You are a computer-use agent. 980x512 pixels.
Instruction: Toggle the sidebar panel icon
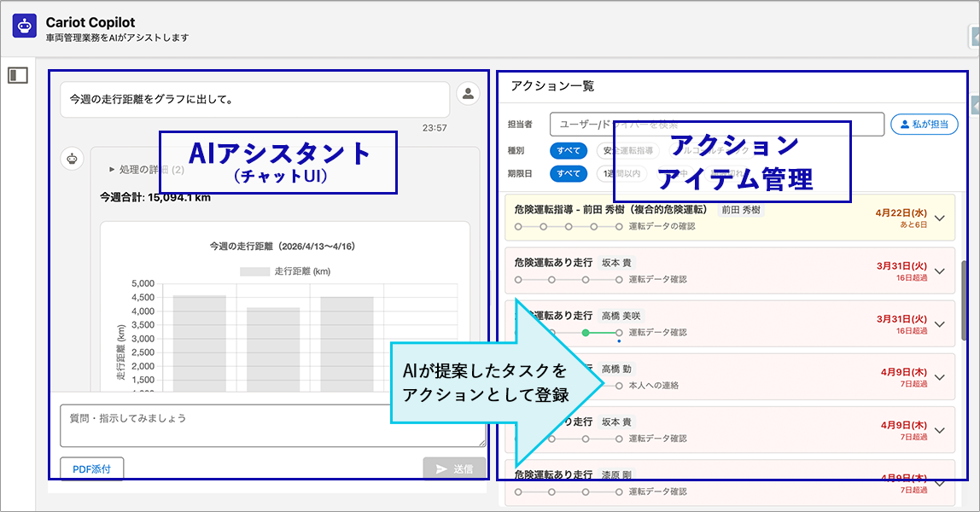(18, 76)
